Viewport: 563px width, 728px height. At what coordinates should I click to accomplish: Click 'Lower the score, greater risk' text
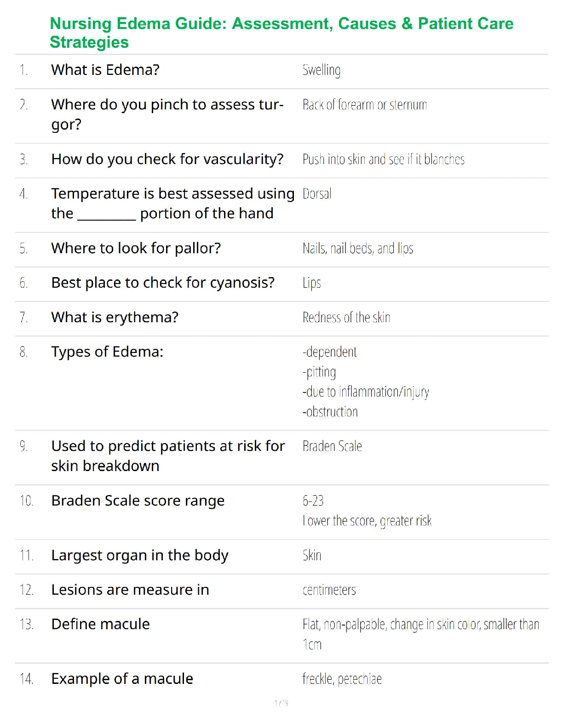367,521
